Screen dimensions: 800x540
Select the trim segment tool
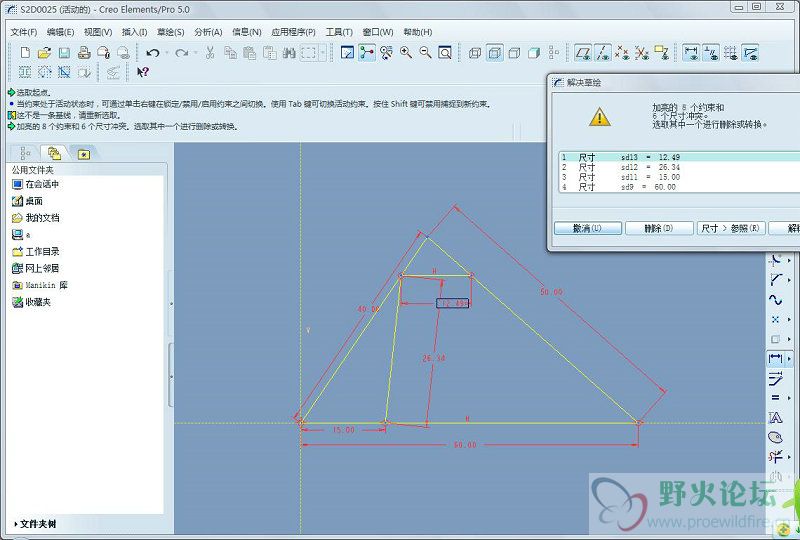776,457
